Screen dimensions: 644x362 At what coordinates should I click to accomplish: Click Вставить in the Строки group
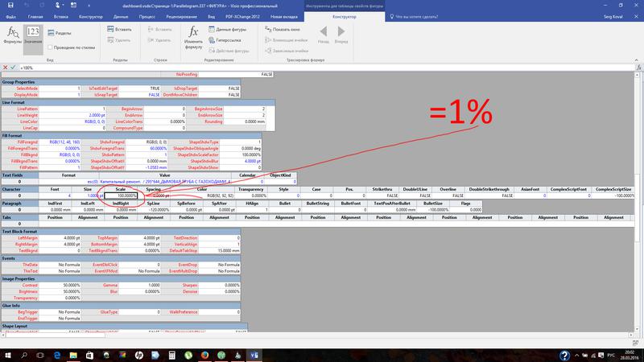point(159,29)
